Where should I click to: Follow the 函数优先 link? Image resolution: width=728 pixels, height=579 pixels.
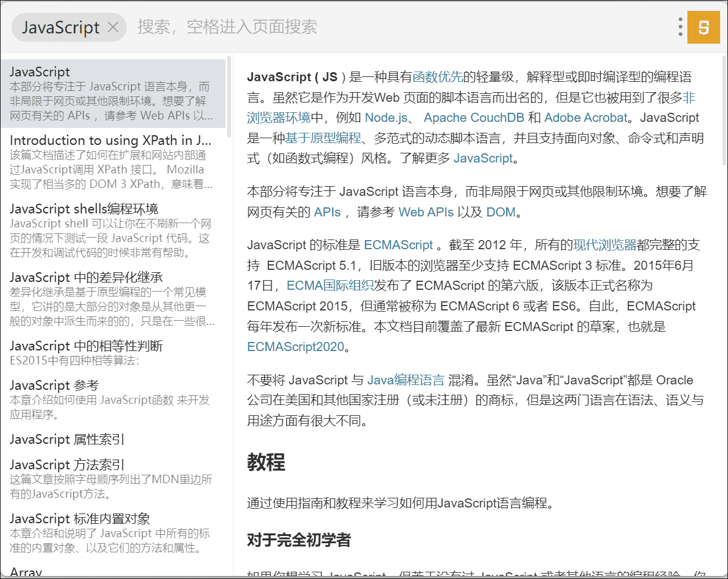point(438,77)
